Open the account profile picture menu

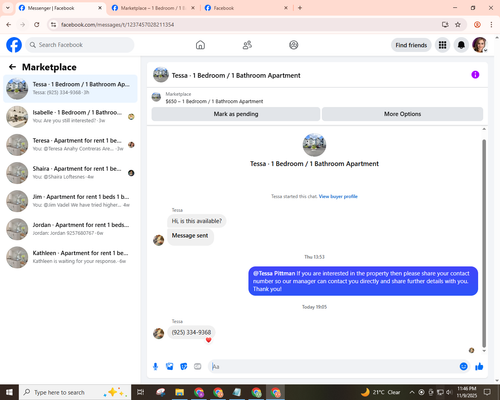pyautogui.click(x=480, y=45)
